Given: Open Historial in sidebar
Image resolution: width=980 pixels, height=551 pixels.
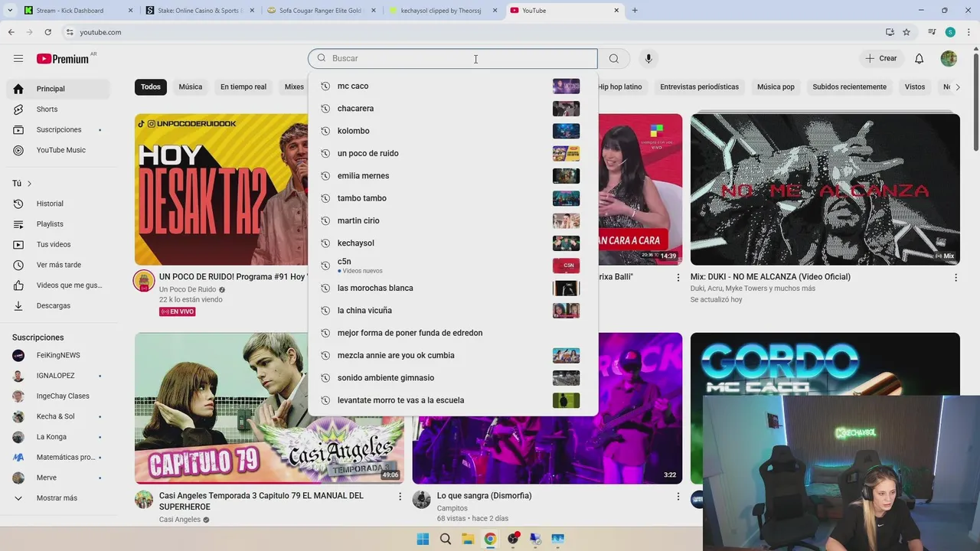Looking at the screenshot, I should click(x=58, y=204).
